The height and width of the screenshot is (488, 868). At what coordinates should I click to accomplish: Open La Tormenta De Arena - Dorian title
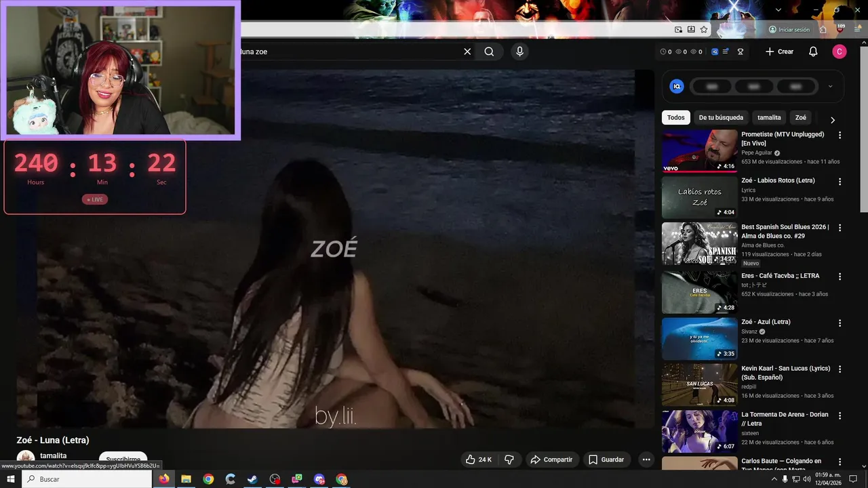click(785, 419)
